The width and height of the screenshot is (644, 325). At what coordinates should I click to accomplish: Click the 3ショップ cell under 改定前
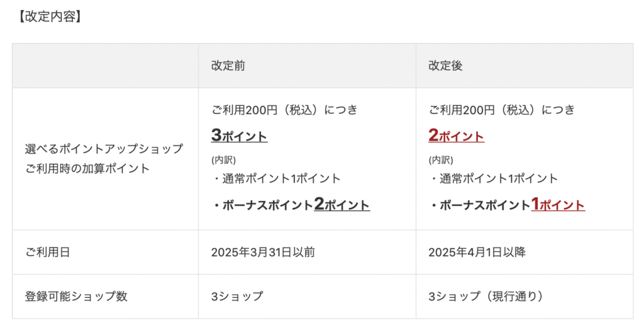tap(237, 297)
